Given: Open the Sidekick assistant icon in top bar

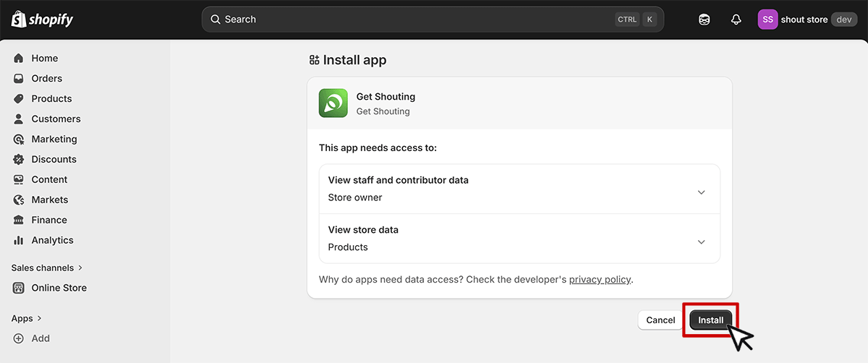Looking at the screenshot, I should pos(705,20).
